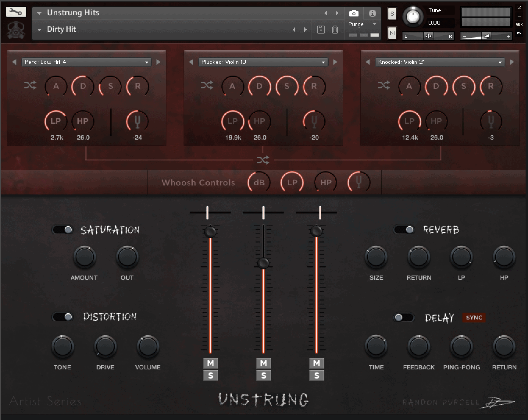Click the Saturation AMOUNT knob
528x420 pixels.
(84, 257)
